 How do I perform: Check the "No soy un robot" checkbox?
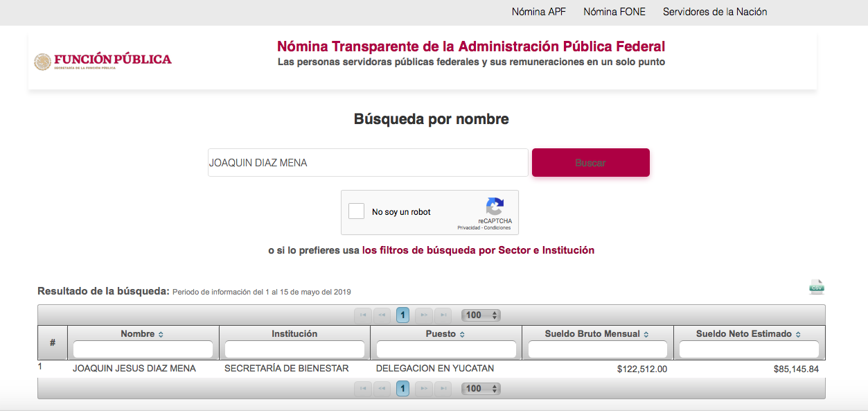[356, 211]
